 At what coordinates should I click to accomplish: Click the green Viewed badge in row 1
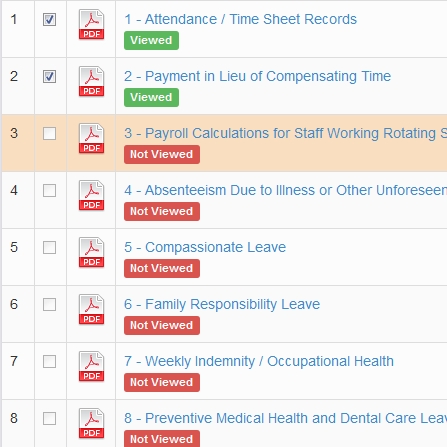point(151,40)
